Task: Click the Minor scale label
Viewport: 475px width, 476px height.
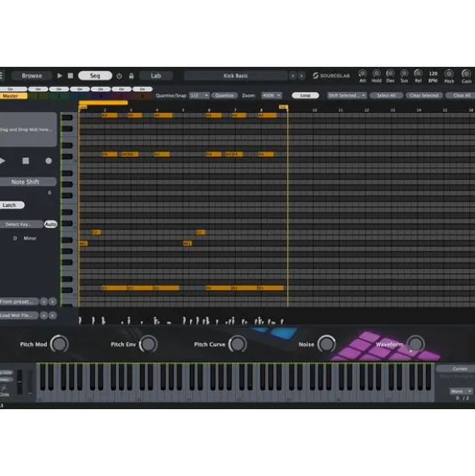Action: [30, 238]
